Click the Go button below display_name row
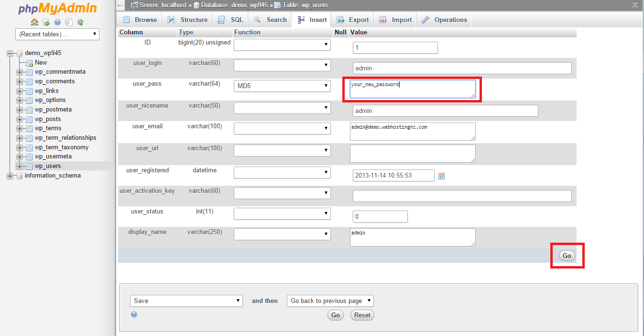Image resolution: width=644 pixels, height=336 pixels. (x=567, y=256)
